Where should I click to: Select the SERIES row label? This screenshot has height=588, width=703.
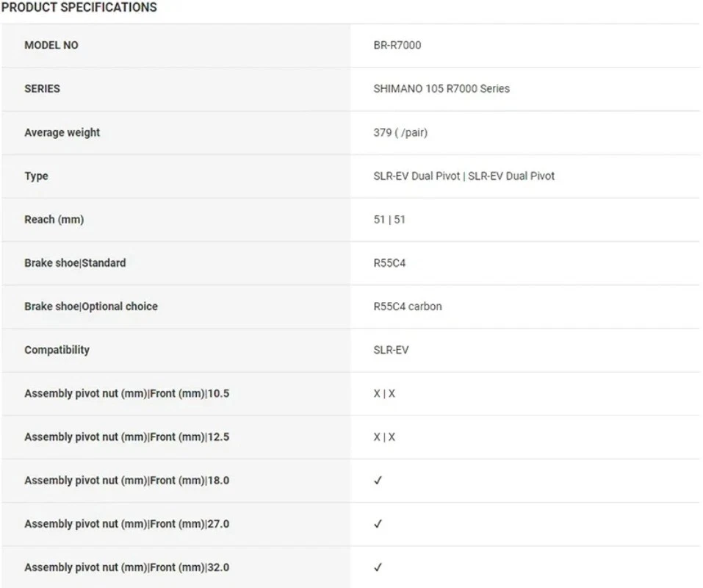43,88
